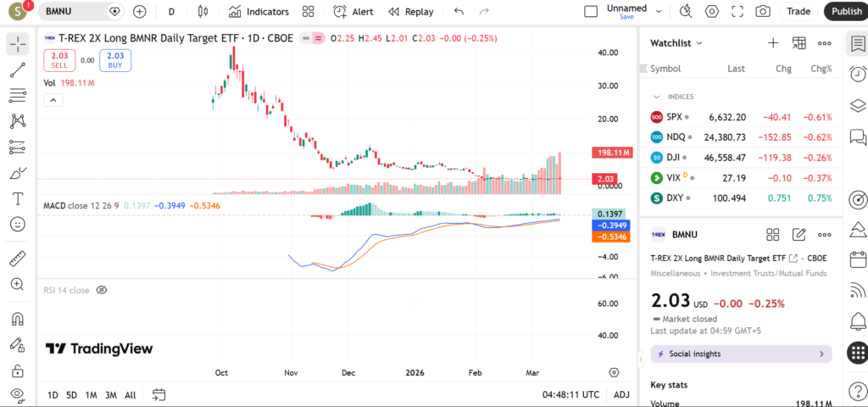Collapse the INDICES section
Image resolution: width=868 pixels, height=407 pixels.
(657, 97)
